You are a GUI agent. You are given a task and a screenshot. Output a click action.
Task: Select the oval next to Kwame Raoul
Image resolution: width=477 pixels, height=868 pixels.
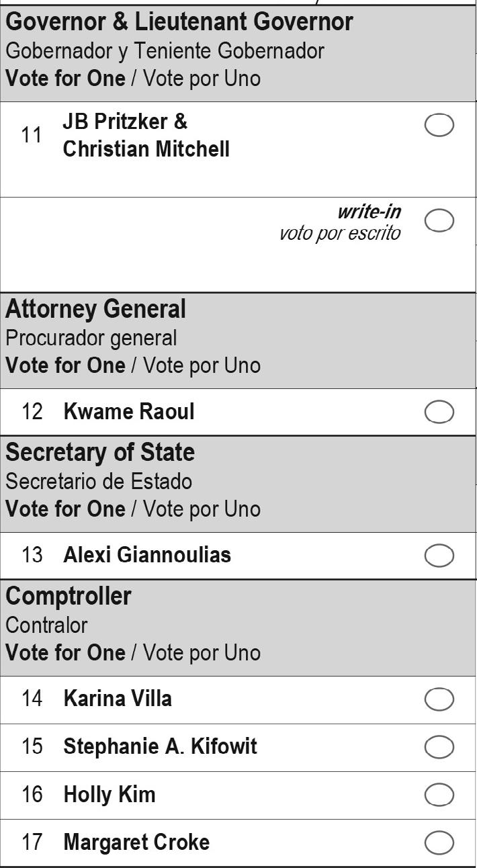(x=439, y=413)
